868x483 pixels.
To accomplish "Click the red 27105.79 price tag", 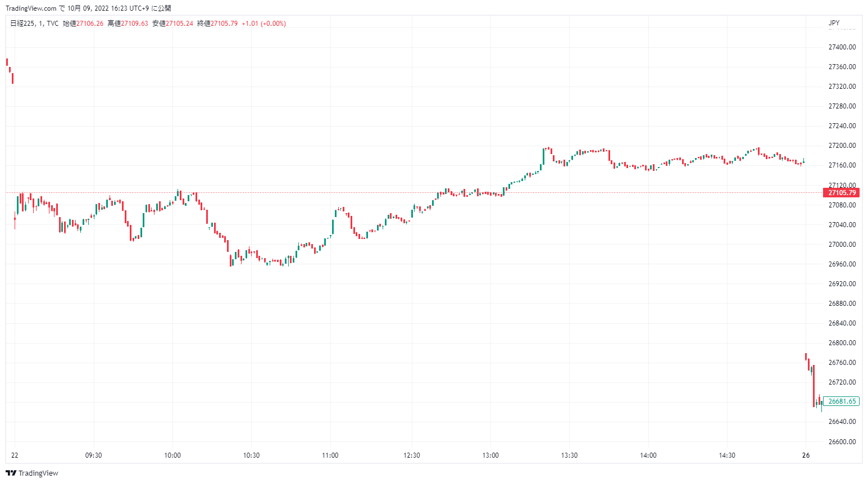I will (842, 193).
